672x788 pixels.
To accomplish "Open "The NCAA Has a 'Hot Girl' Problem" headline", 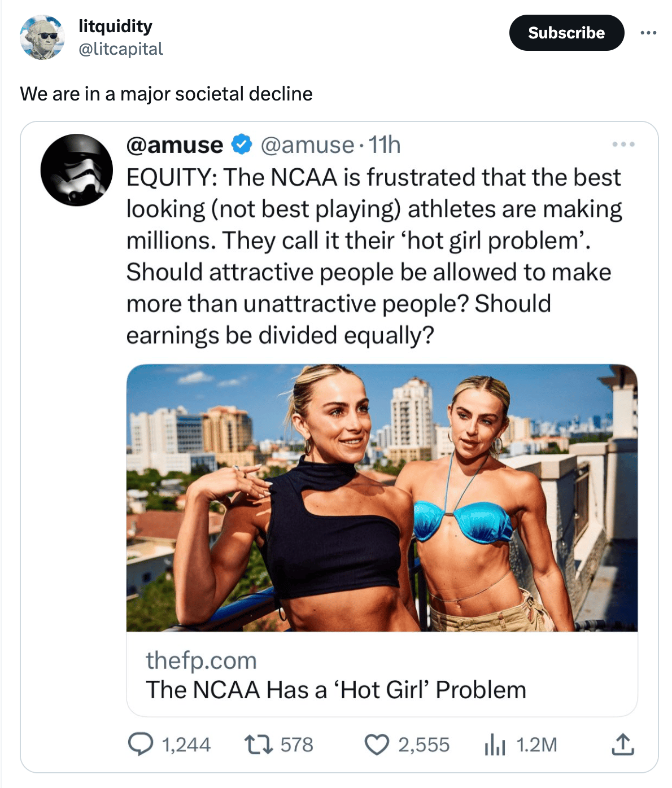I will pos(335,690).
